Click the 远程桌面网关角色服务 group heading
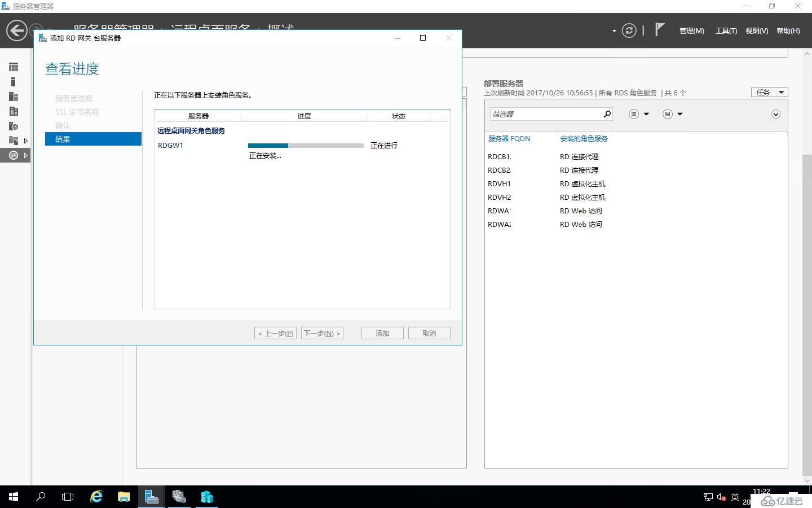The width and height of the screenshot is (812, 508). click(x=191, y=130)
